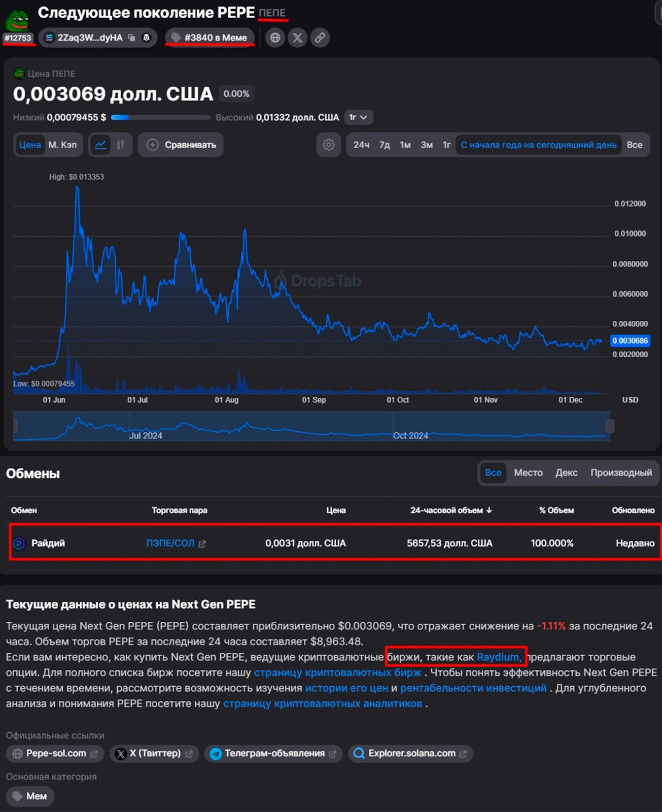Image resolution: width=662 pixels, height=812 pixels.
Task: Click external arrow icon on Pepe-sol.com chip
Action: tap(94, 754)
